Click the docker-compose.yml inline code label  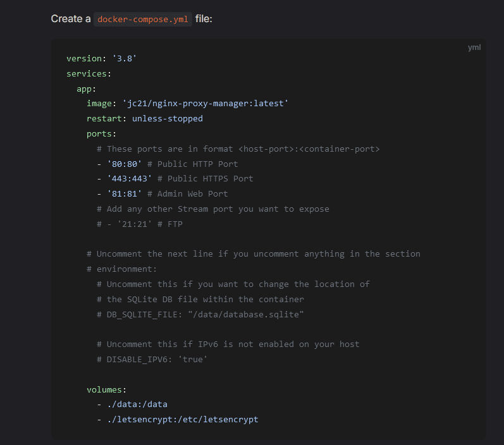142,19
